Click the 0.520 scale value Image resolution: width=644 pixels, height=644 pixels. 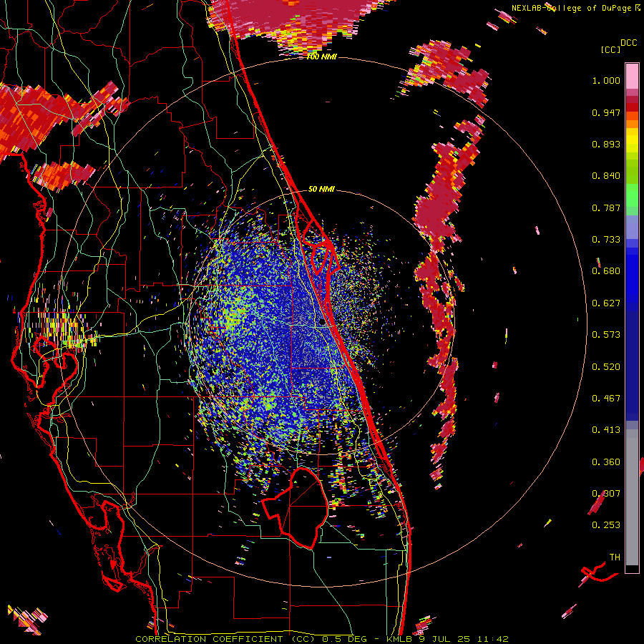coord(606,367)
